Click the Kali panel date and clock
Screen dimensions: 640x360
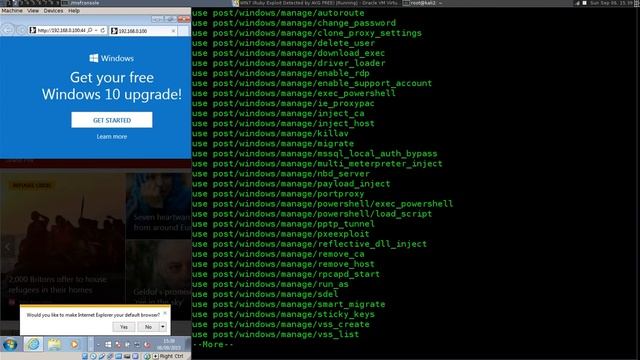[x=612, y=3]
